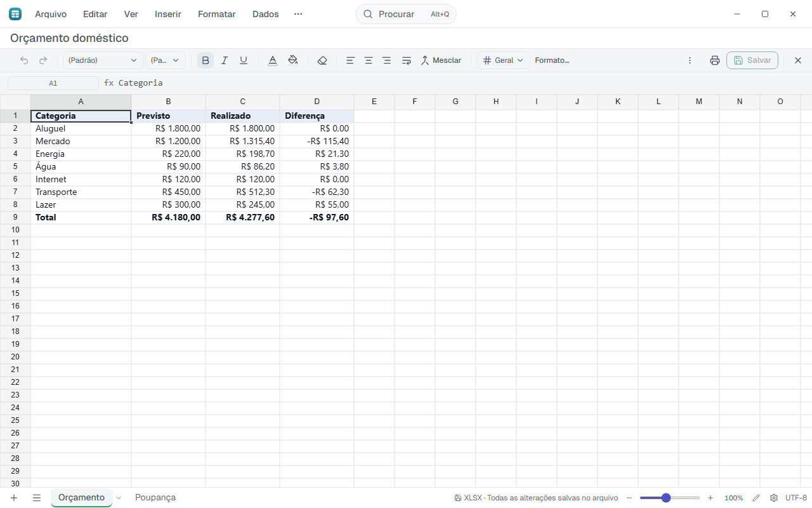Click the redo arrow icon
812x508 pixels.
43,60
